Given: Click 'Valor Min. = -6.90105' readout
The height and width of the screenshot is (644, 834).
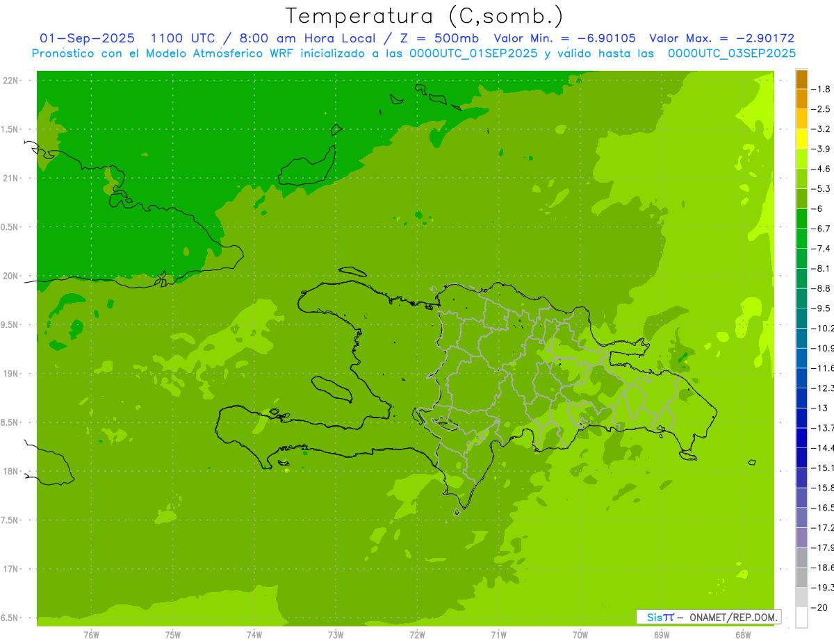Looking at the screenshot, I should 564,38.
